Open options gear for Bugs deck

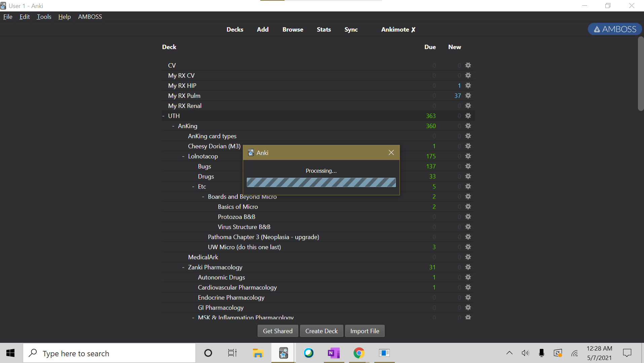(x=468, y=166)
